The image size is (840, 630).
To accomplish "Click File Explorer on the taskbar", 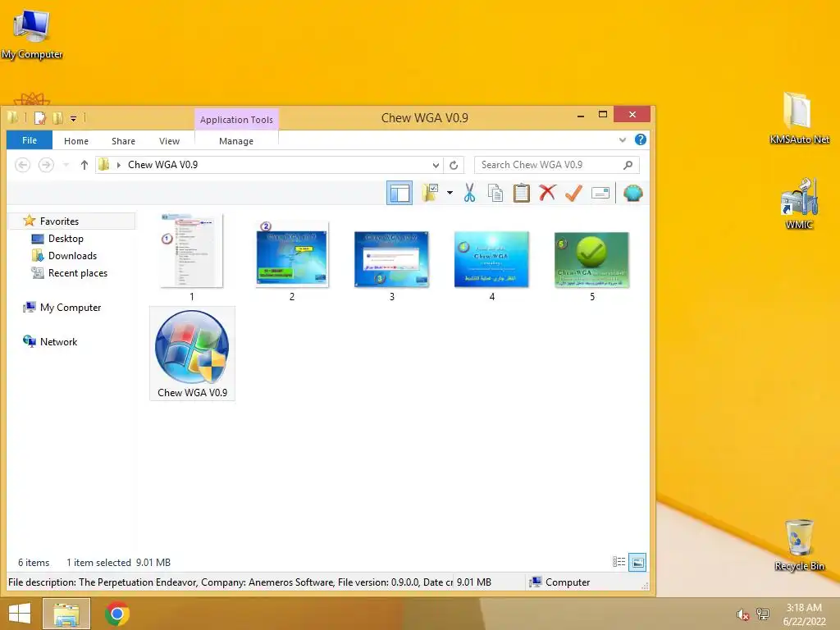I will 66,614.
